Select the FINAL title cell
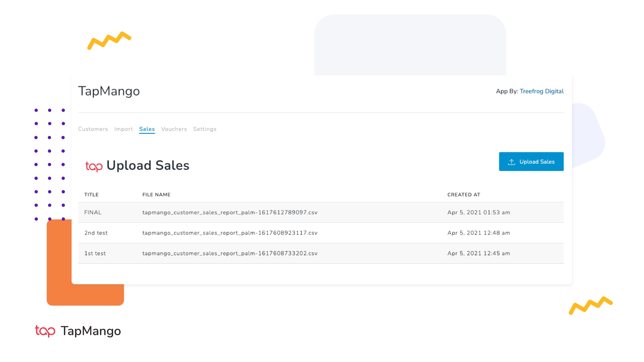Screen dimensions: 644x362 coord(93,212)
